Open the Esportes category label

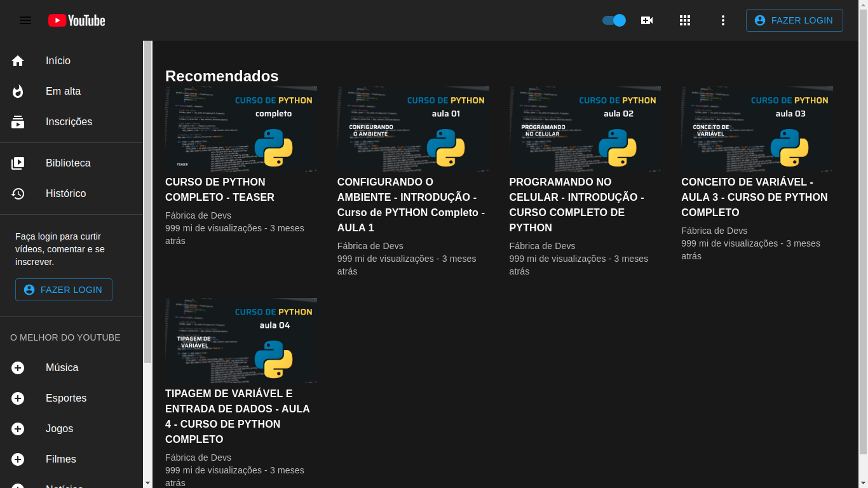click(66, 398)
